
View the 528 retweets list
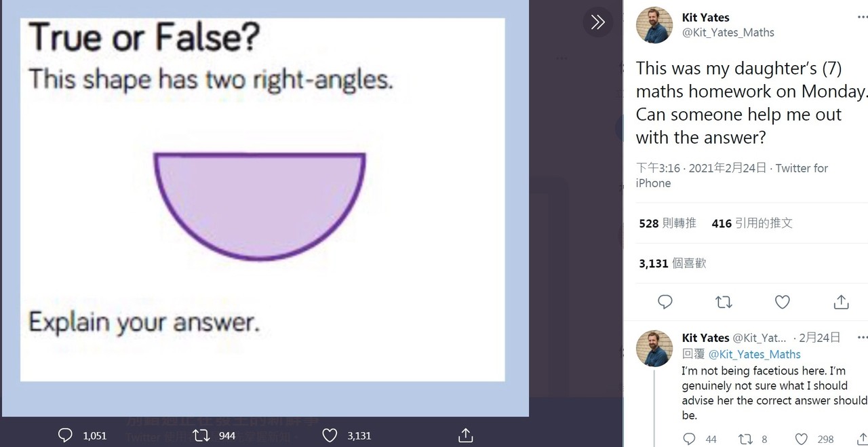pyautogui.click(x=667, y=223)
